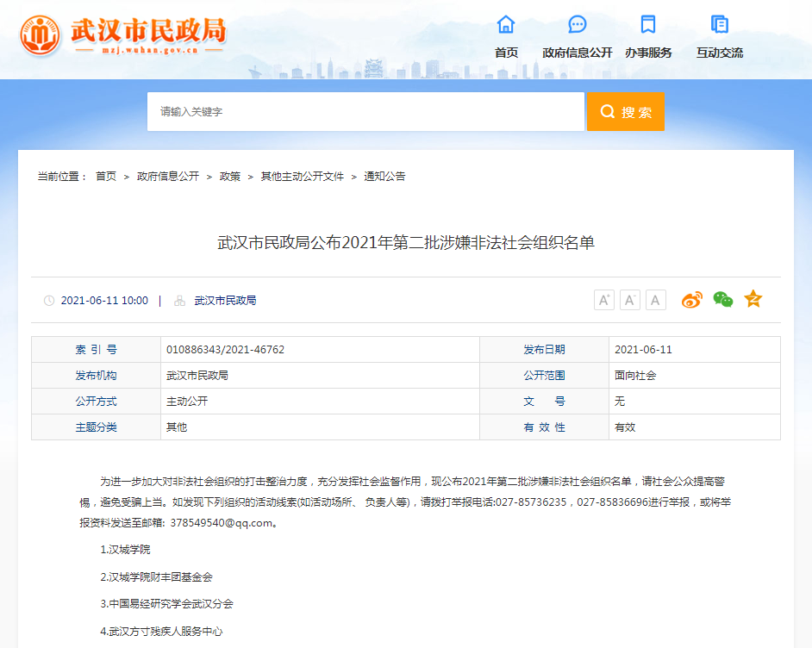Focus the 请输入关键字 search field
The width and height of the screenshot is (812, 648).
365,112
